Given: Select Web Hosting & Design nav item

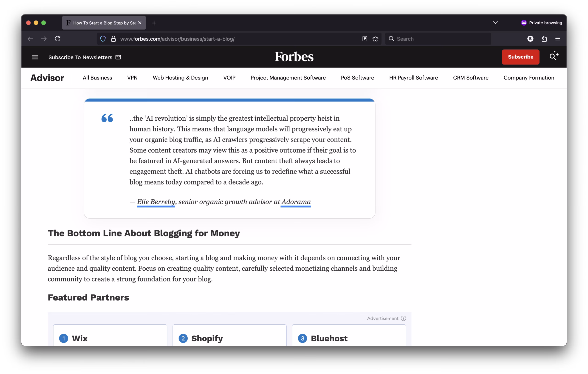Looking at the screenshot, I should pos(180,78).
